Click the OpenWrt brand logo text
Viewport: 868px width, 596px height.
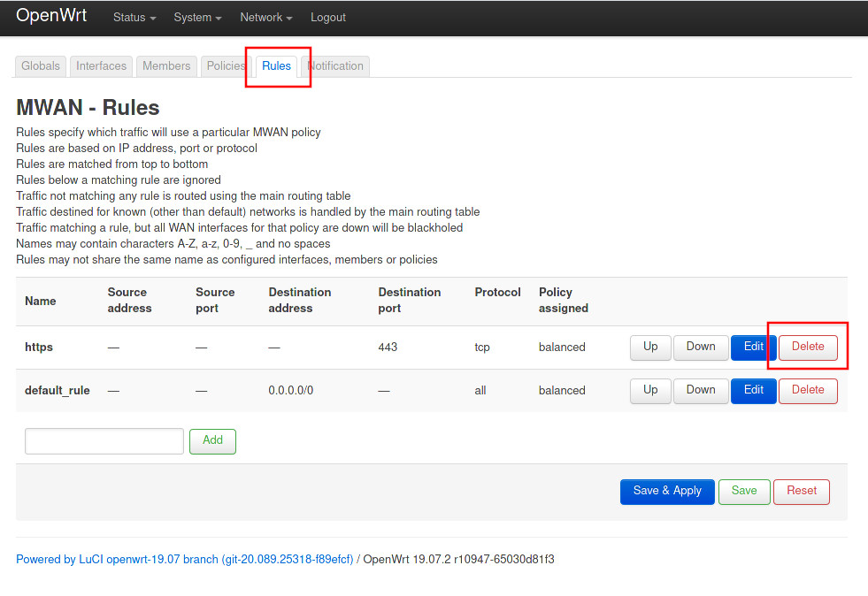click(x=51, y=16)
